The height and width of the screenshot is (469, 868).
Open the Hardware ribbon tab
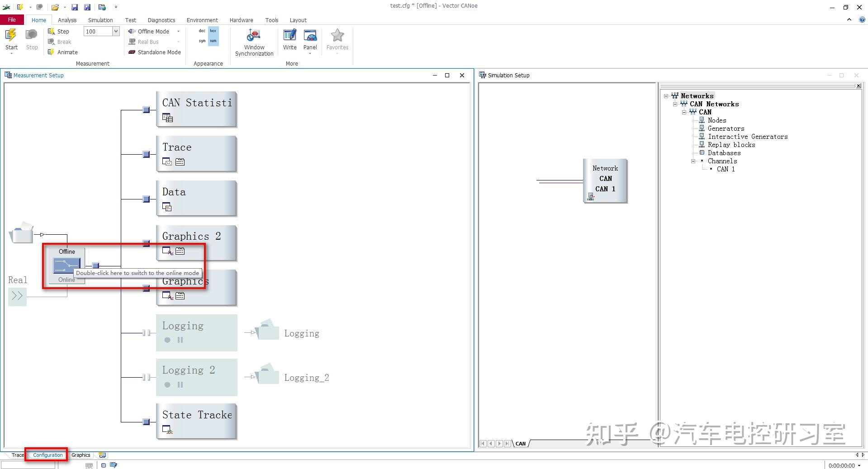click(241, 20)
